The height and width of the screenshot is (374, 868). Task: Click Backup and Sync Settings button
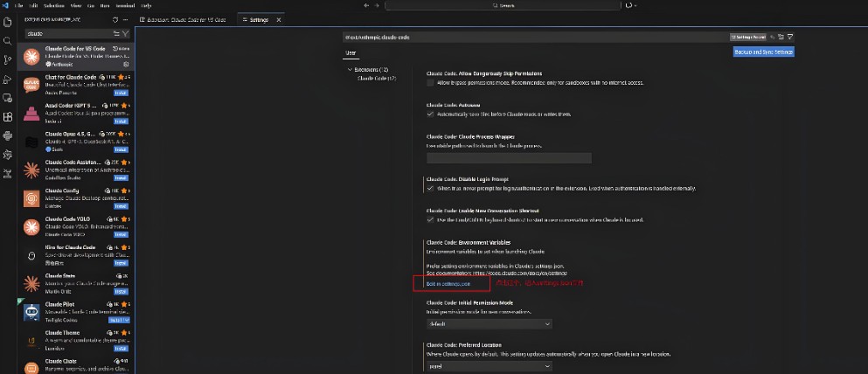click(763, 52)
